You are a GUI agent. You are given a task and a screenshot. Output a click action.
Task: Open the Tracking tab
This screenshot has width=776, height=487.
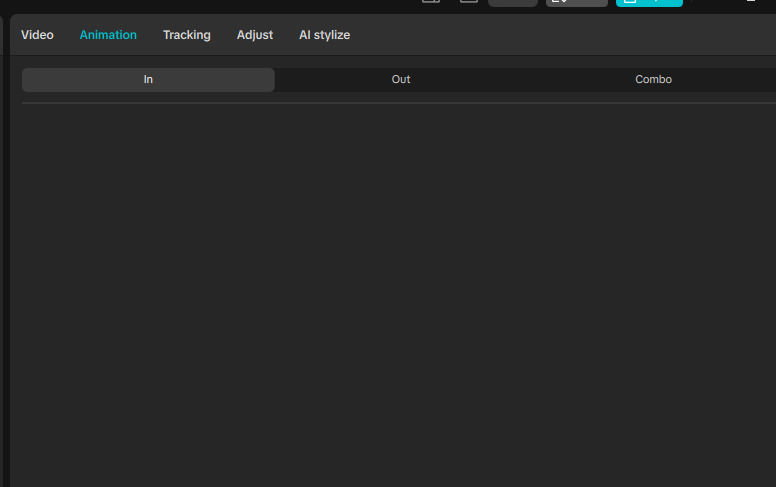tap(187, 35)
